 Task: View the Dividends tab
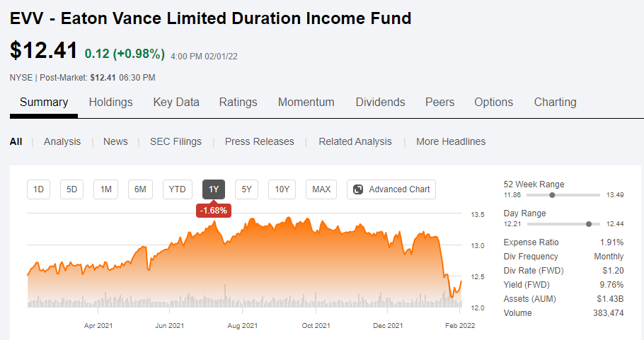(380, 102)
